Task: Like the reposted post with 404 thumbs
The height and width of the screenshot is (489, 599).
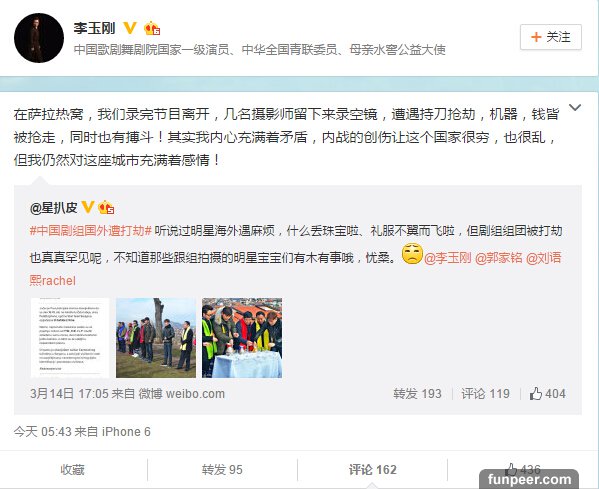Action: [547, 393]
